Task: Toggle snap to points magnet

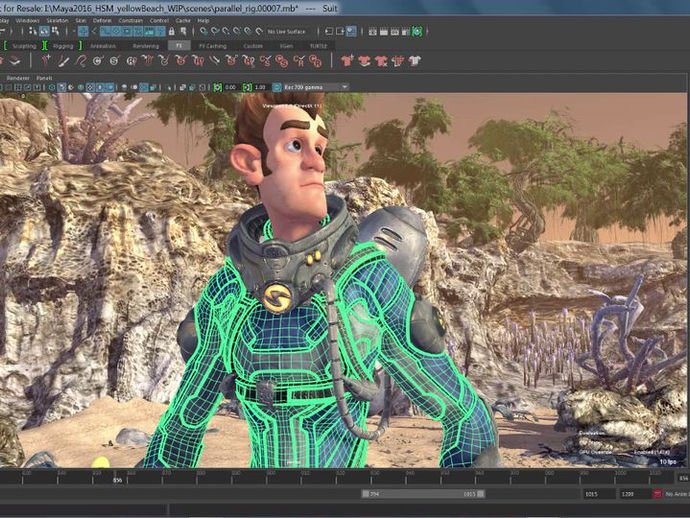Action: point(226,31)
